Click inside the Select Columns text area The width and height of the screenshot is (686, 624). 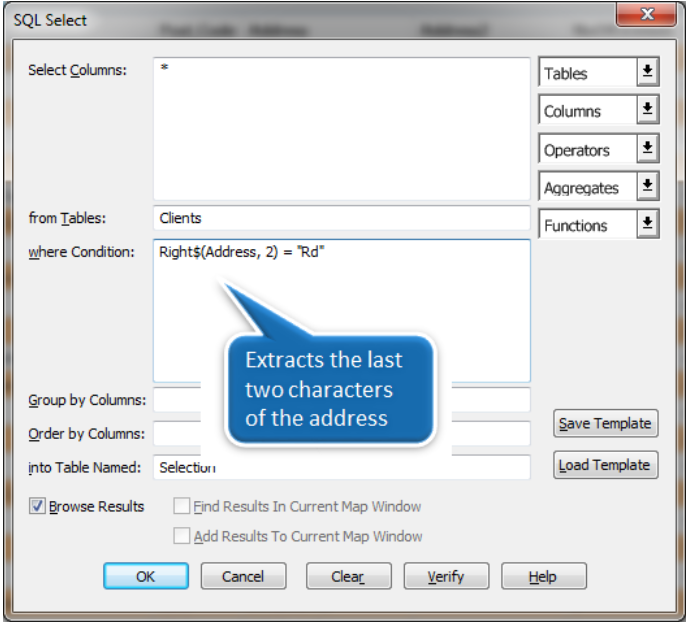(341, 130)
